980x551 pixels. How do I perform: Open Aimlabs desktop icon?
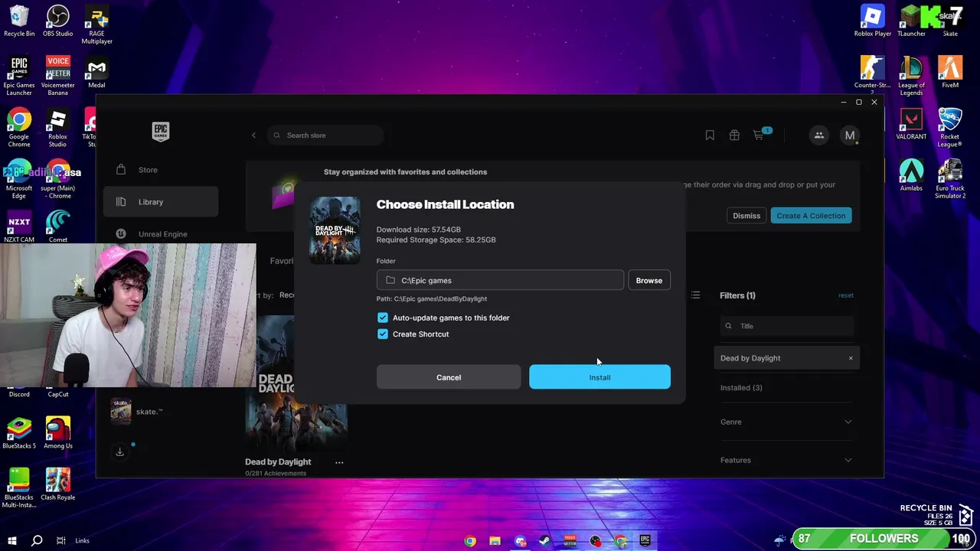(x=911, y=175)
